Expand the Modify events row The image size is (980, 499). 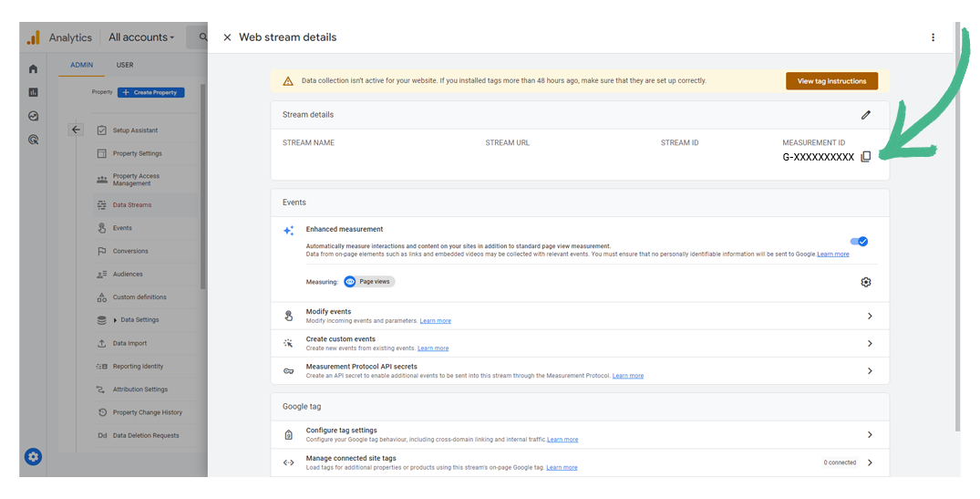click(869, 316)
